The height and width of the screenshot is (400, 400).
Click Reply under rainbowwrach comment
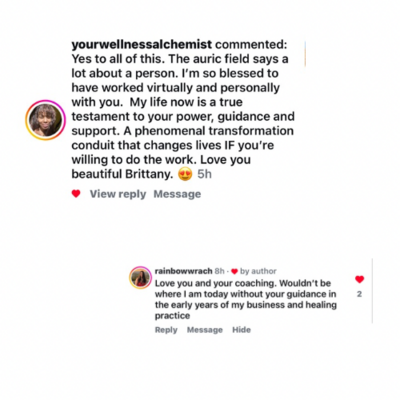[166, 330]
